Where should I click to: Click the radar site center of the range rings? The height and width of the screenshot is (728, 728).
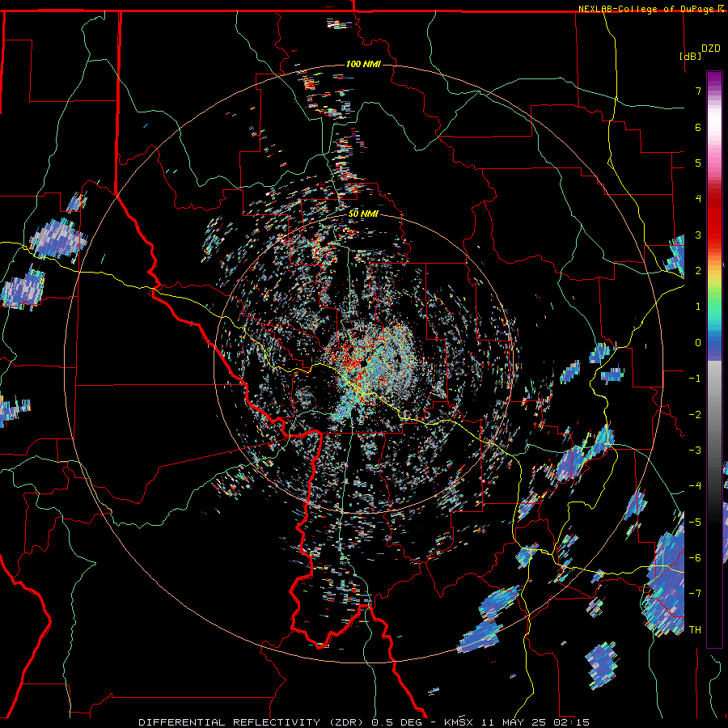click(x=363, y=364)
